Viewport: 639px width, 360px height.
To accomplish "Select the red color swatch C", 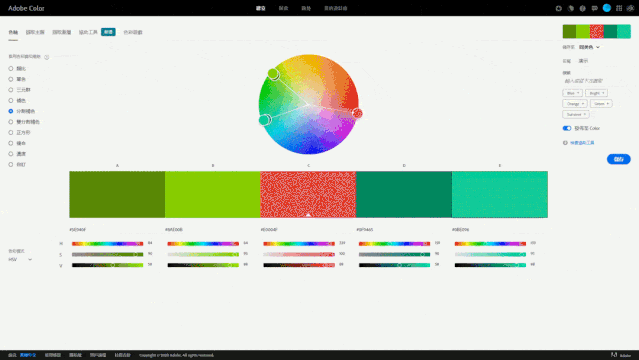I will pyautogui.click(x=308, y=194).
